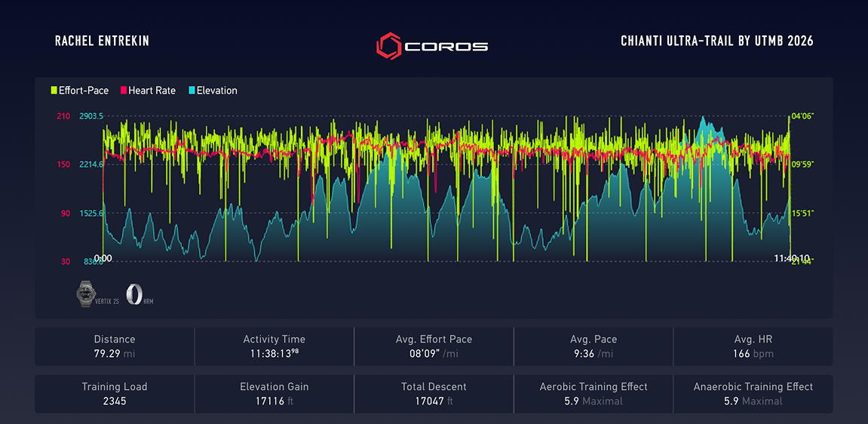This screenshot has height=424, width=868.
Task: Select the Activity Time stat card
Action: (274, 346)
